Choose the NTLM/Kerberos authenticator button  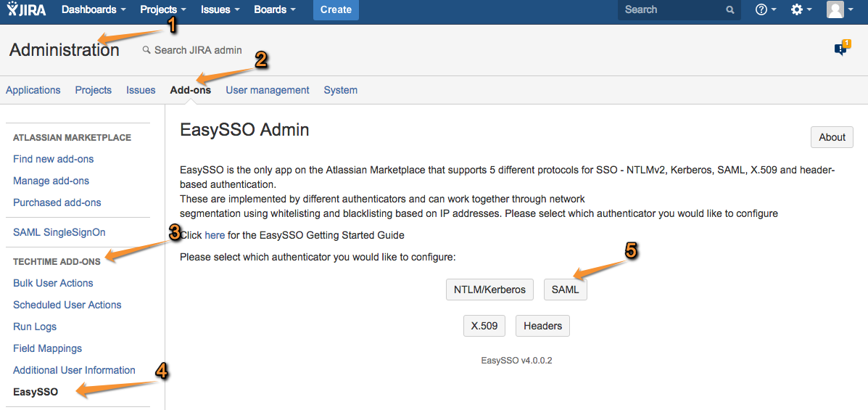(489, 290)
